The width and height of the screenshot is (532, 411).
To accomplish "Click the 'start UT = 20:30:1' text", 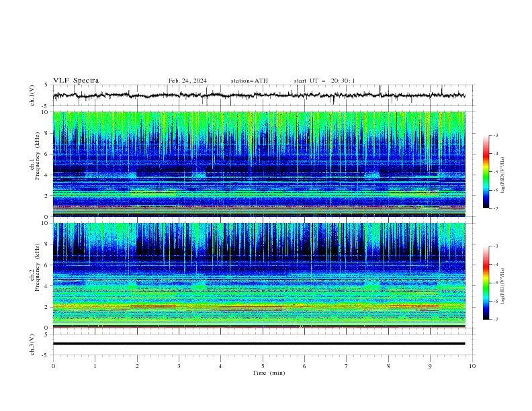I will [324, 81].
